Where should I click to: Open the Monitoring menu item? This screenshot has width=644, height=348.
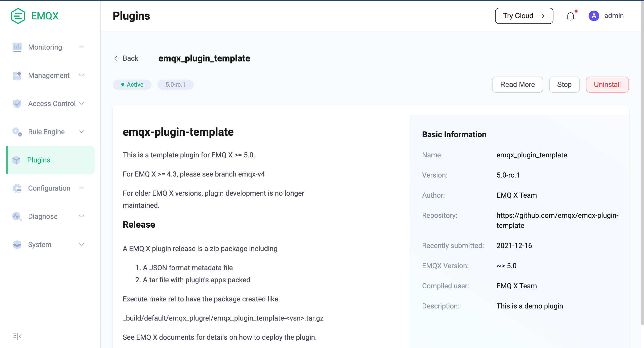point(50,47)
